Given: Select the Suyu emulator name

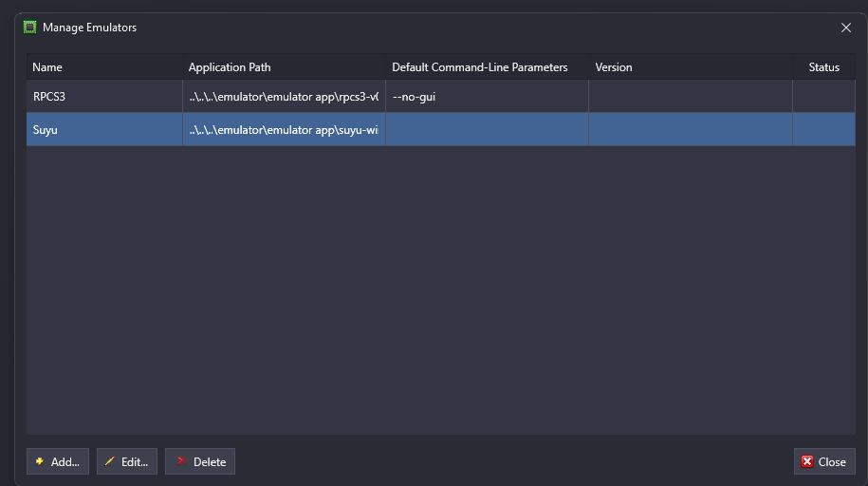Looking at the screenshot, I should coord(46,130).
